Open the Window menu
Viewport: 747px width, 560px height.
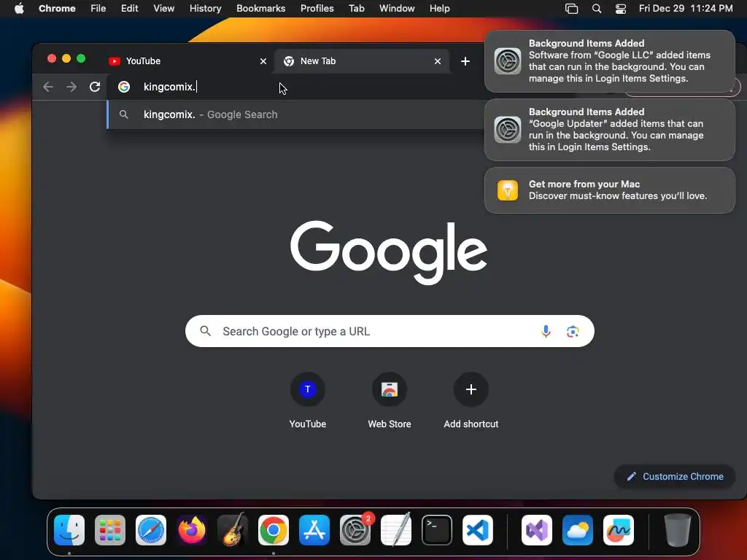[x=397, y=8]
